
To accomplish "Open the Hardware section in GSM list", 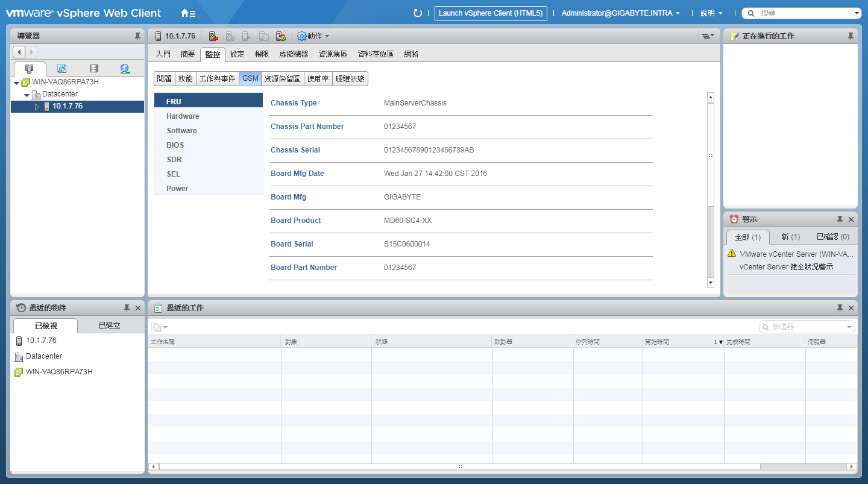I will (208, 116).
